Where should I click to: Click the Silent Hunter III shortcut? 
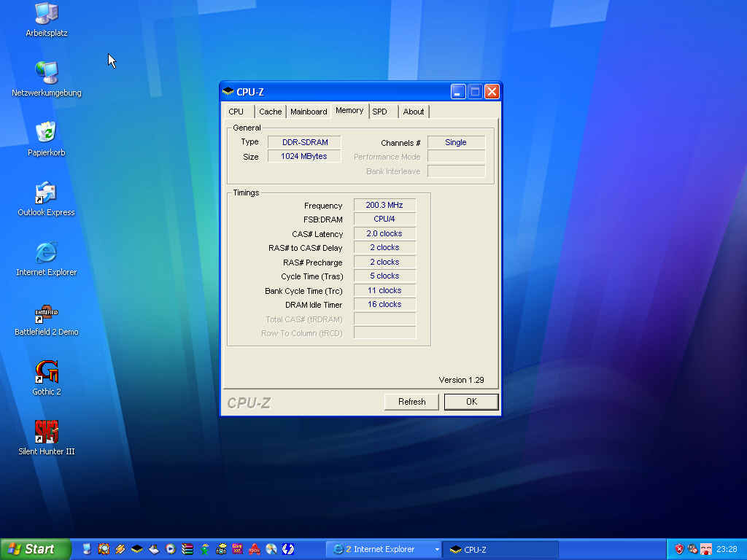46,438
